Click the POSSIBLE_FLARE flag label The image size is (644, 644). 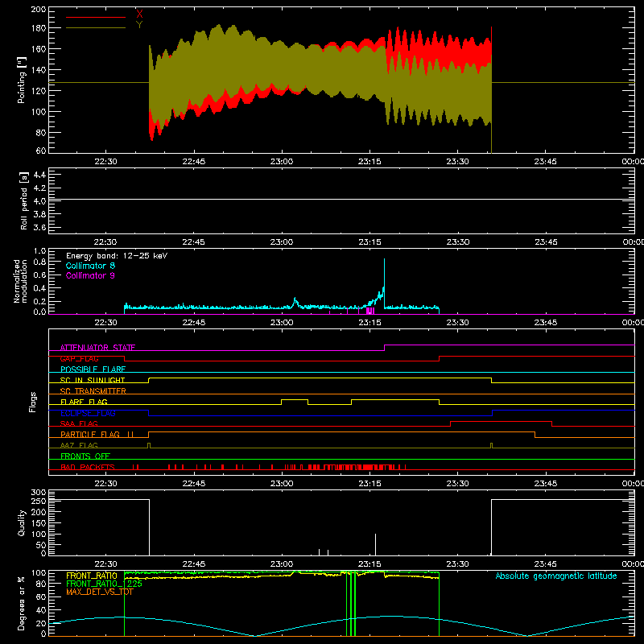coord(93,369)
